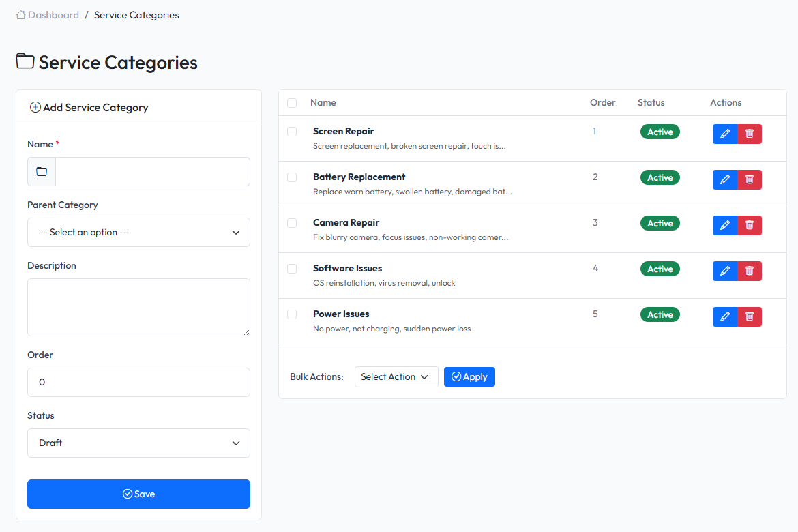Image resolution: width=798 pixels, height=532 pixels.
Task: Click the Dashboard home icon in breadcrumb
Action: (21, 15)
